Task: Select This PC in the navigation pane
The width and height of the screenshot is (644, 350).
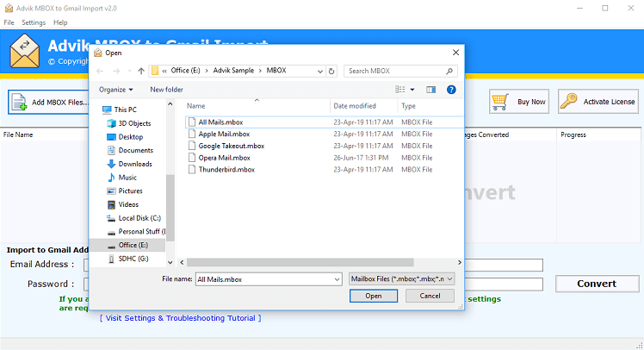Action: [x=119, y=109]
